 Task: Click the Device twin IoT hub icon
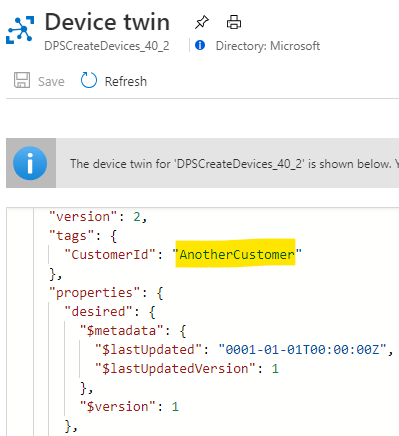[x=20, y=30]
